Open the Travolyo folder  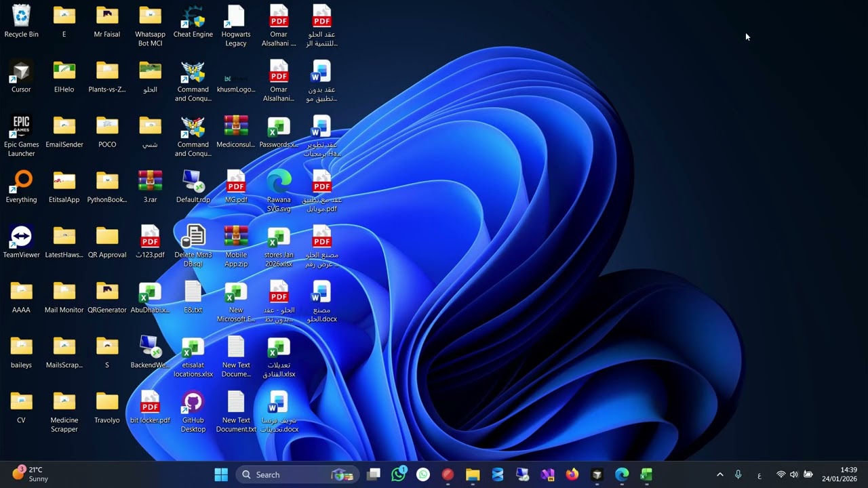[107, 407]
